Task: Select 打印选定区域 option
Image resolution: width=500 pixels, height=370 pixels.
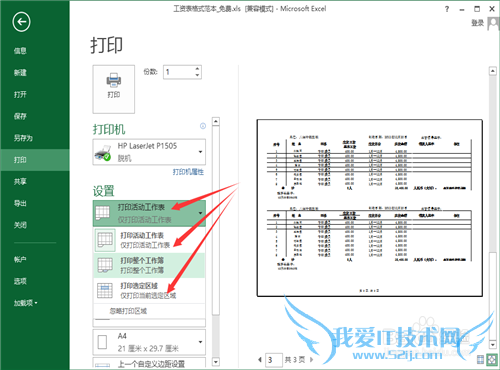Action: (149, 290)
